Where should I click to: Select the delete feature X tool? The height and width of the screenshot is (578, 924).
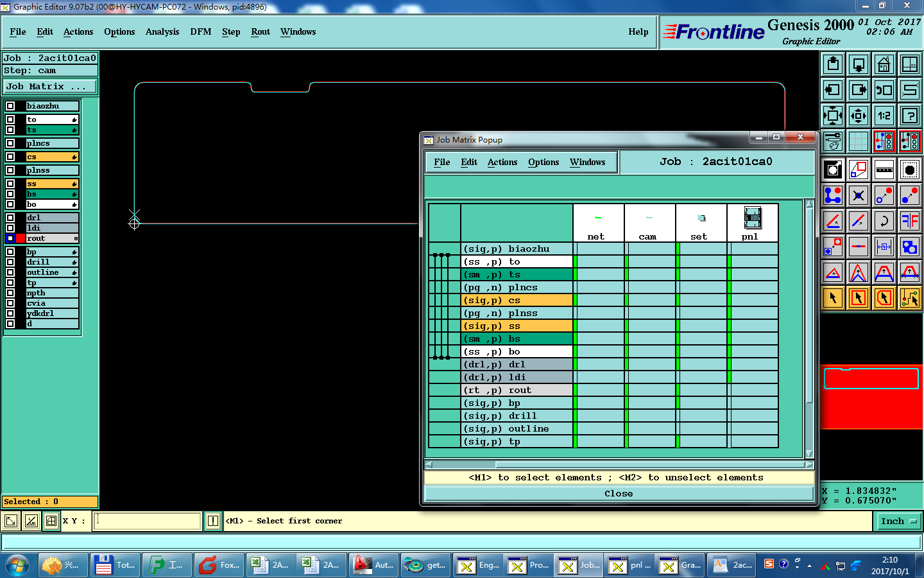coord(859,195)
